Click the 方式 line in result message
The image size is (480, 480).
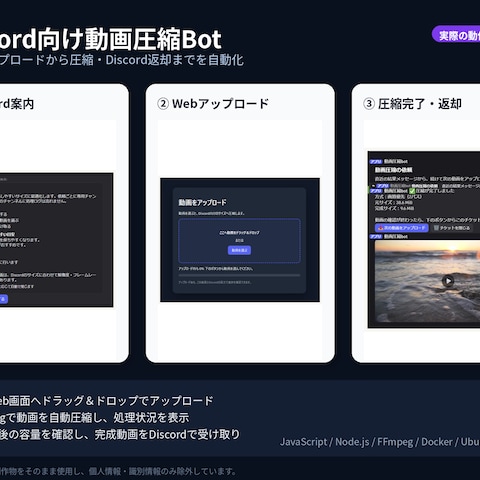398,197
